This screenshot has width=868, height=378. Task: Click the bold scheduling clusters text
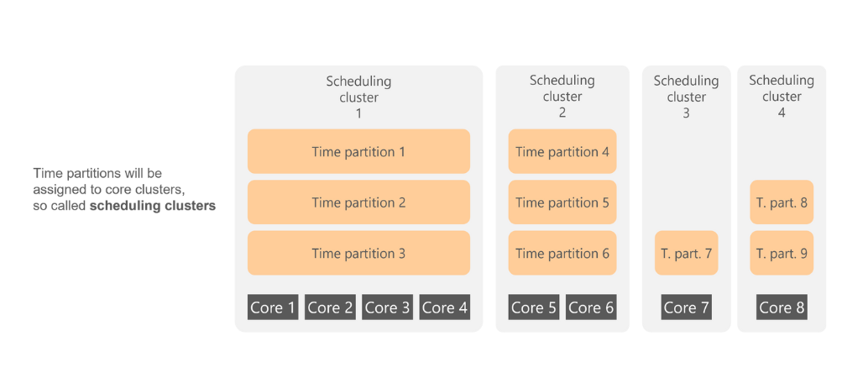(153, 206)
